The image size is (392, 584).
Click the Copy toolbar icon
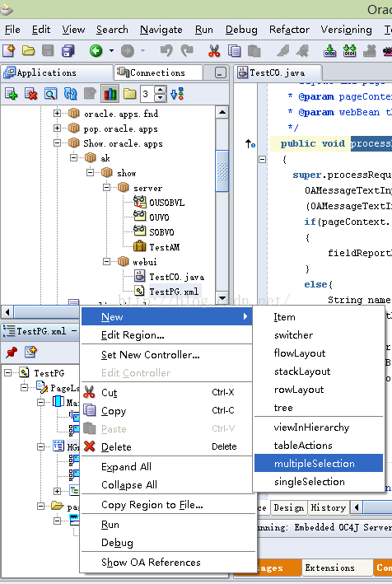tap(234, 50)
